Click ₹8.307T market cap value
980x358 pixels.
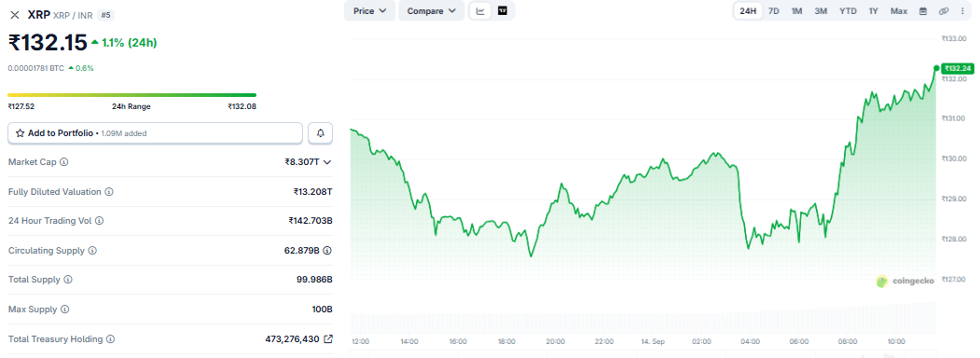tap(302, 162)
